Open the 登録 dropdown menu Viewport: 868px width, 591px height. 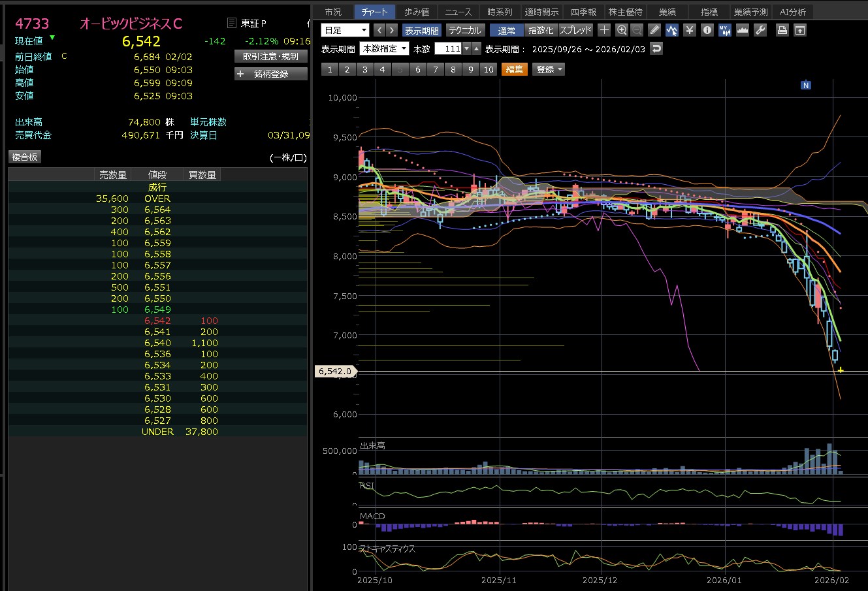point(549,69)
